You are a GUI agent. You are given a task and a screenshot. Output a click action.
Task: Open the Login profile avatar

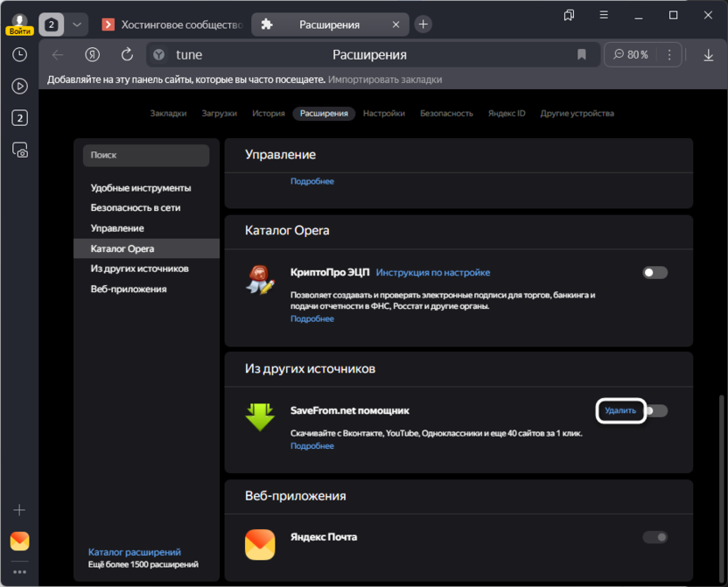[19, 24]
